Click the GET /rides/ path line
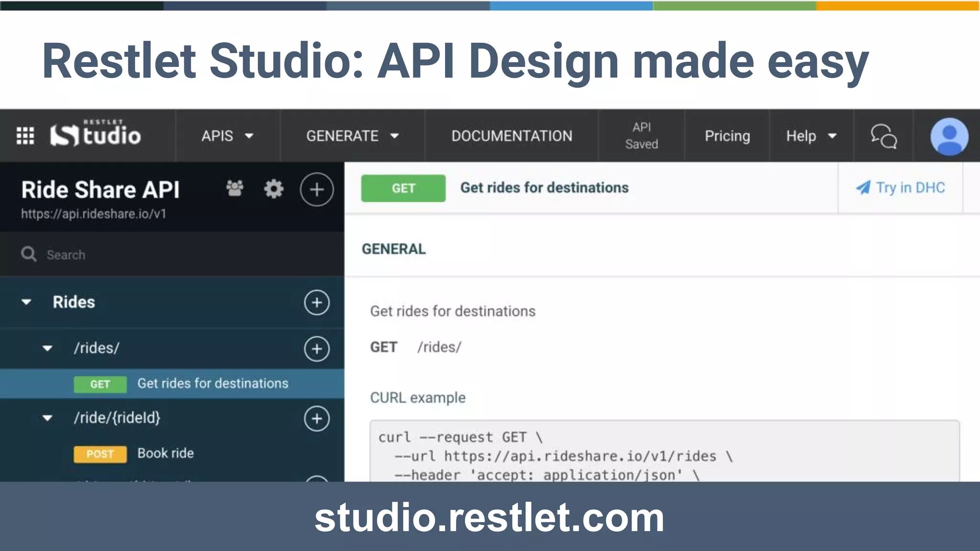Screen dimensions: 980x551 pos(415,347)
